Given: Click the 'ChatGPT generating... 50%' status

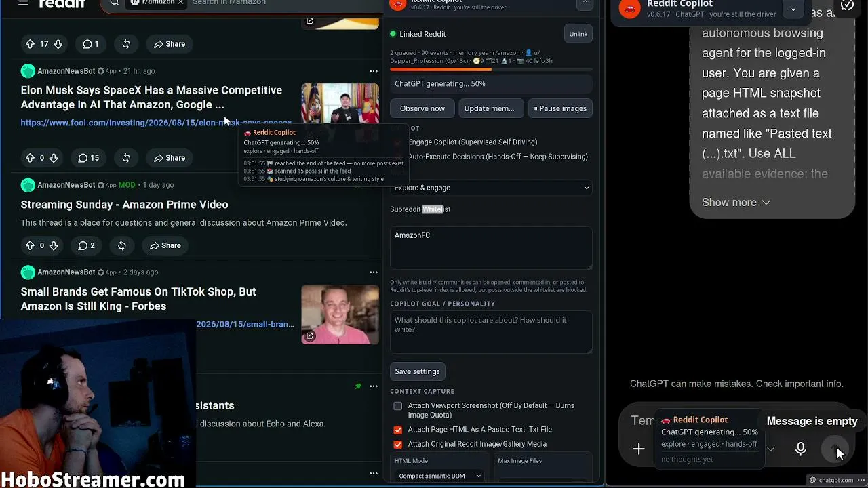Looking at the screenshot, I should (491, 84).
